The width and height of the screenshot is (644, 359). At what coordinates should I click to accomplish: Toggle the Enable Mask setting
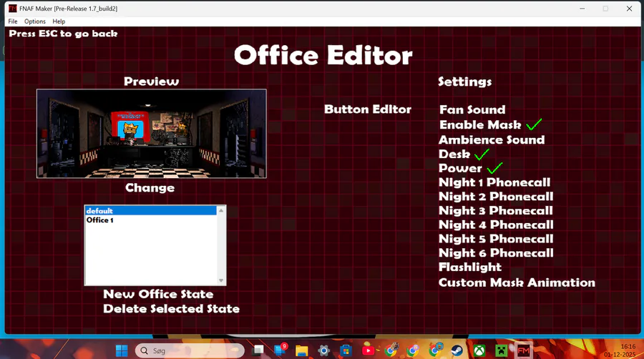point(480,124)
